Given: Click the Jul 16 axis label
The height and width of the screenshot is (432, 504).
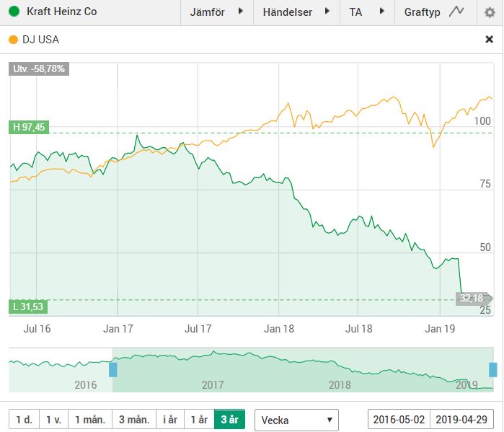Looking at the screenshot, I should point(37,328).
